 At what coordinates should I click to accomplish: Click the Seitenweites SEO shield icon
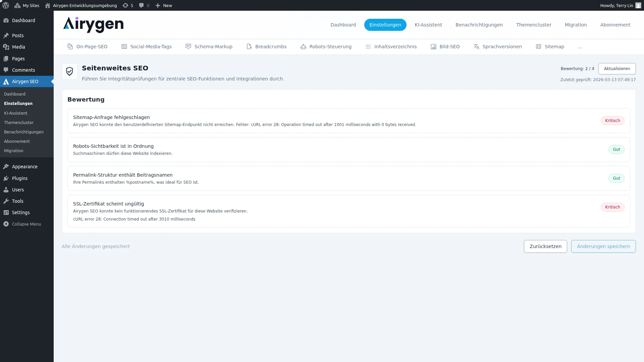tap(70, 71)
